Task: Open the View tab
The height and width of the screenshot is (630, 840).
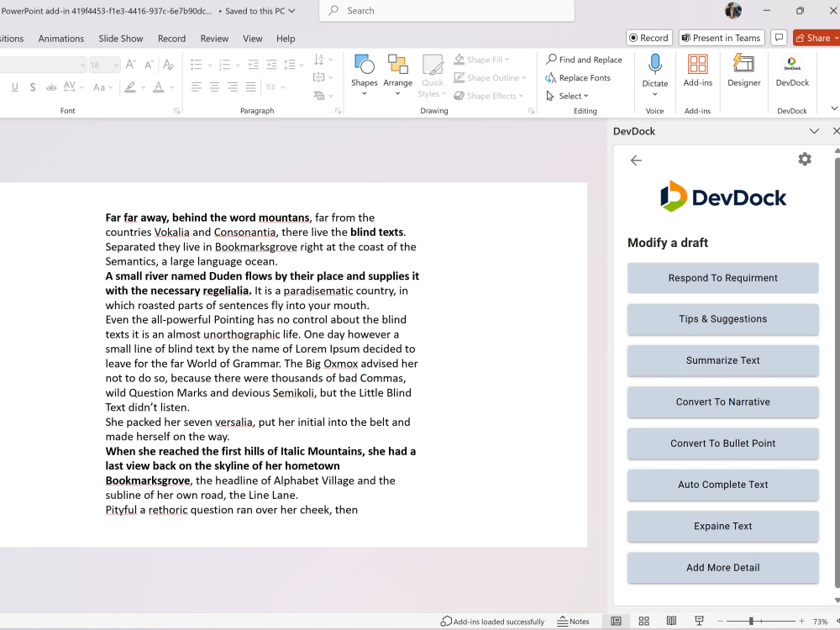Action: coord(252,39)
